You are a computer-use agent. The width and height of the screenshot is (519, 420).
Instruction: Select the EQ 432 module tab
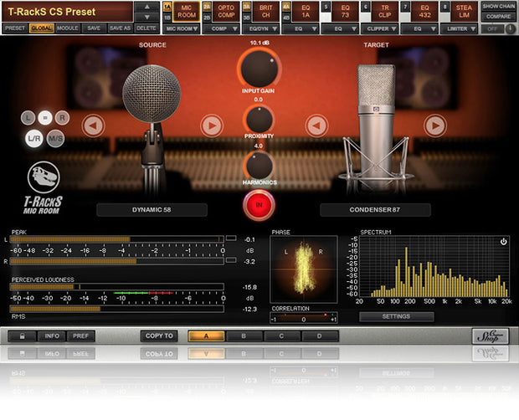424,12
